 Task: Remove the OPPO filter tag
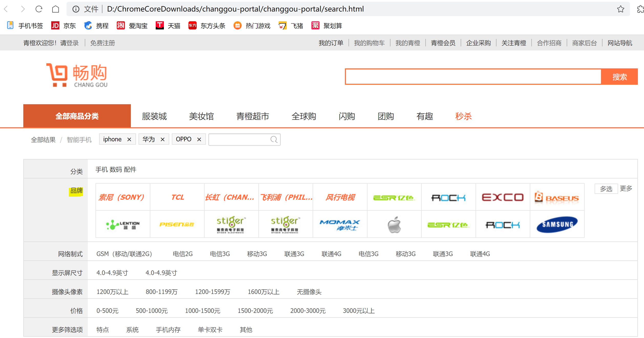(x=199, y=139)
